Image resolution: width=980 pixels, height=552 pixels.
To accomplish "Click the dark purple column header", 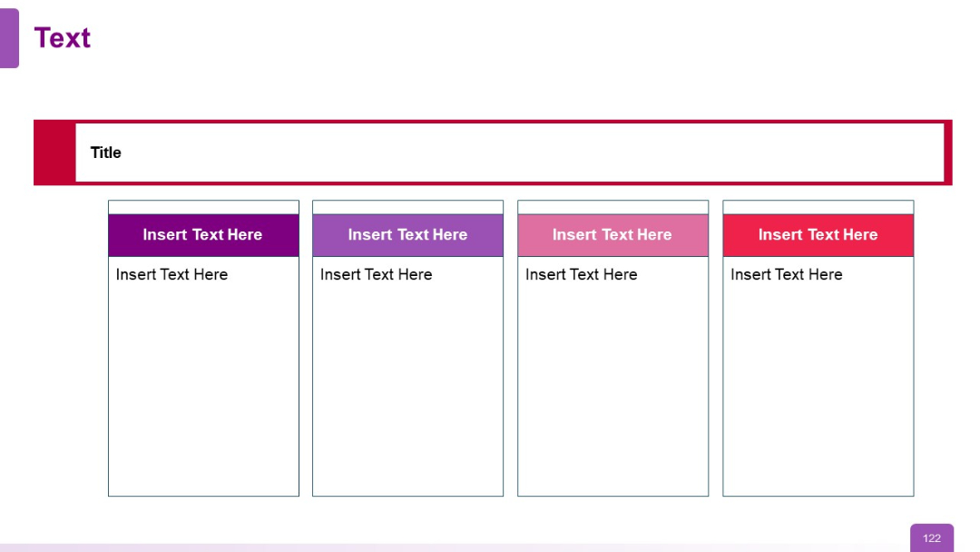I will pos(203,234).
